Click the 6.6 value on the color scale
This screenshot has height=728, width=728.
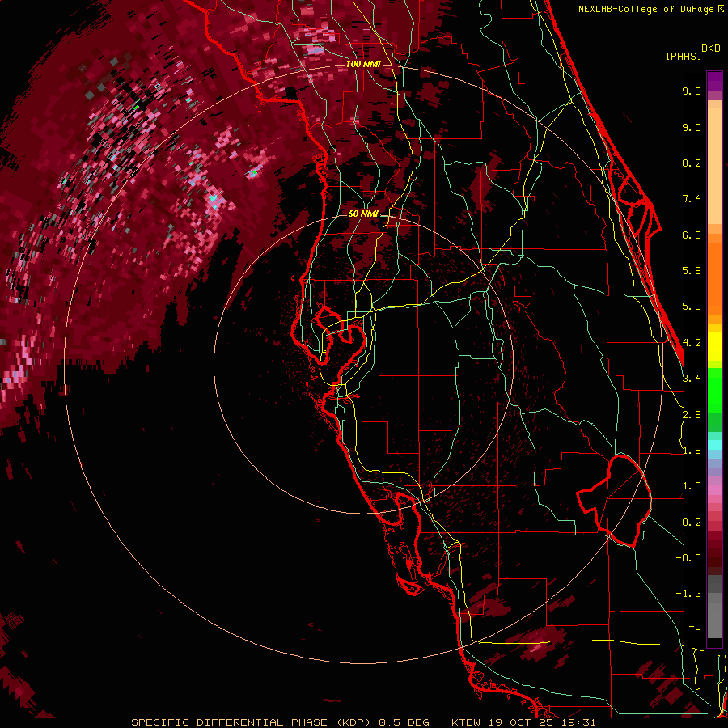click(x=692, y=235)
